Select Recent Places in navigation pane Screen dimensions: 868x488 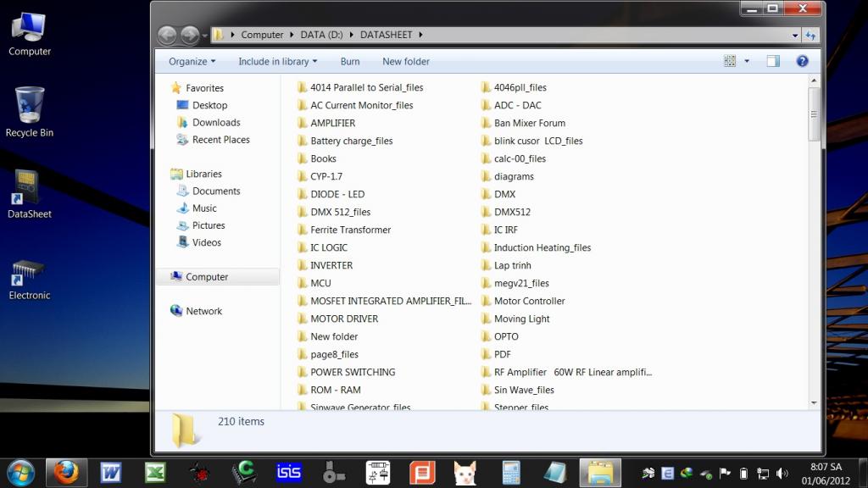tap(221, 140)
